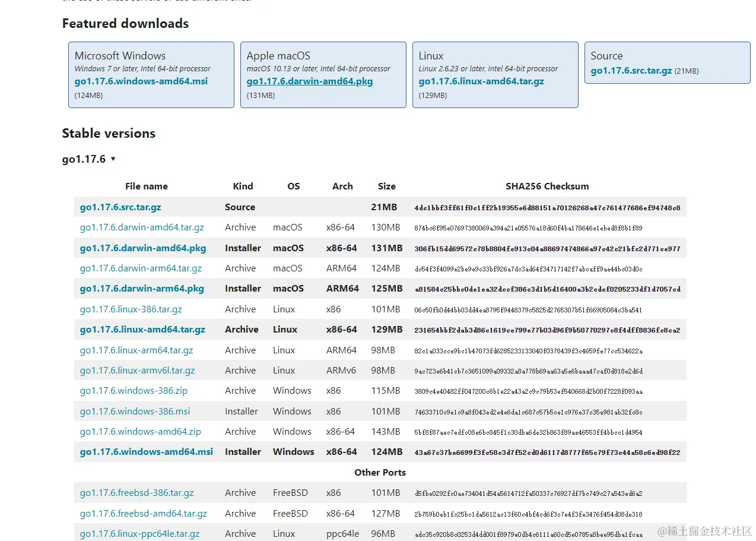Download go1.17.6.darwin-amd64.tar.gz archive
756x541 pixels.
(142, 227)
